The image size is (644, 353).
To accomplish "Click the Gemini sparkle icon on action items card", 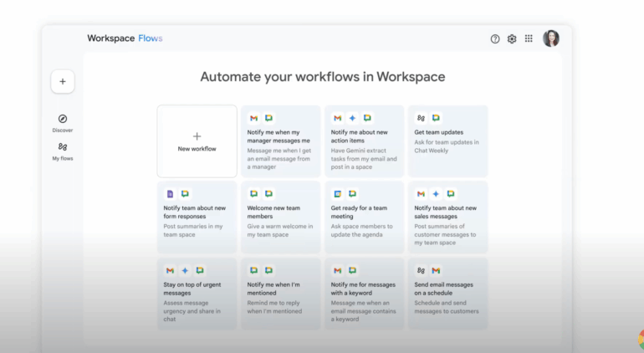I will (x=353, y=118).
